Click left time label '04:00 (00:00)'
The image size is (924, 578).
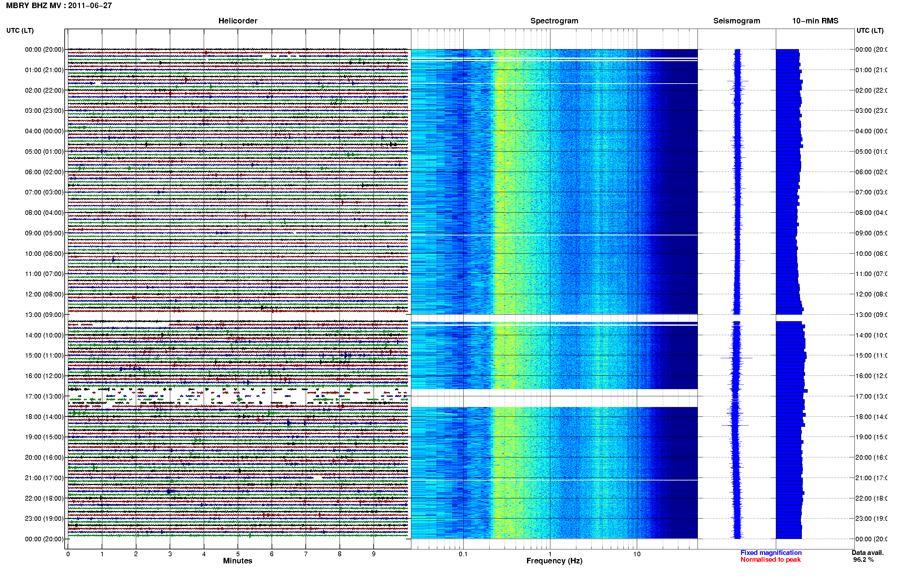[44, 131]
